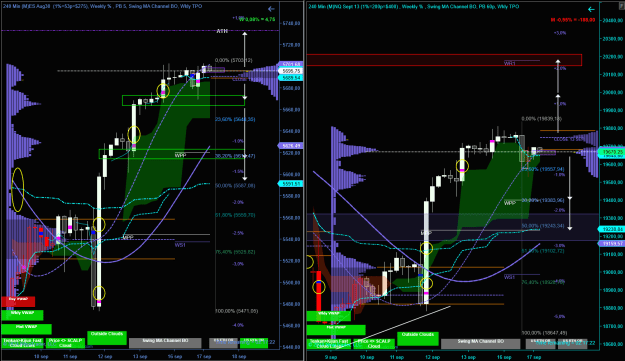Click white price marker 5695.75 on ES axis
625x361 pixels.
pos(291,71)
